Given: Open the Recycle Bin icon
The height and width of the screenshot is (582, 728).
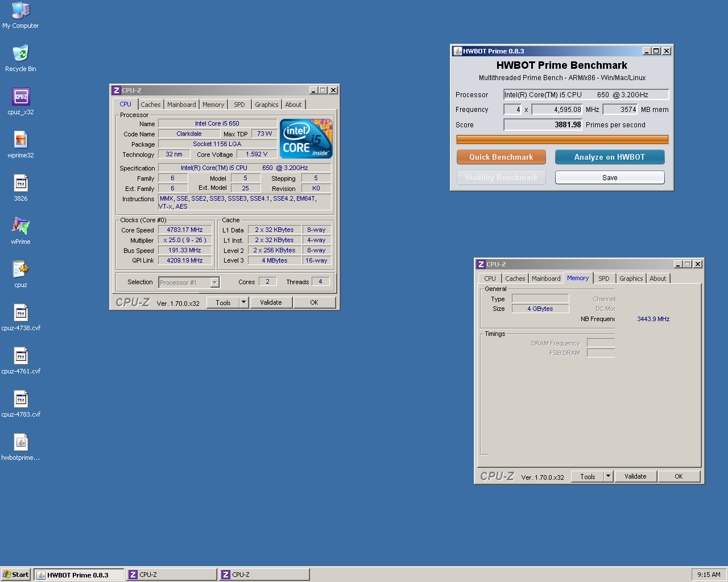Looking at the screenshot, I should click(20, 58).
